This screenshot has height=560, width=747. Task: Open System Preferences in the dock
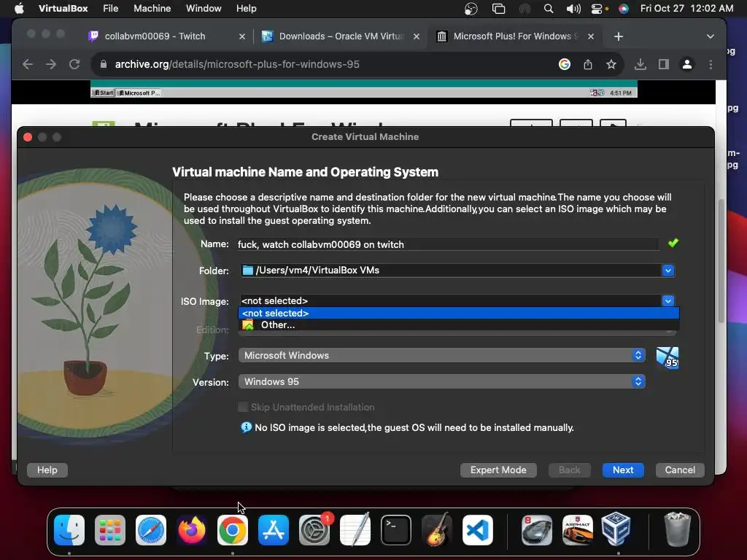(314, 530)
